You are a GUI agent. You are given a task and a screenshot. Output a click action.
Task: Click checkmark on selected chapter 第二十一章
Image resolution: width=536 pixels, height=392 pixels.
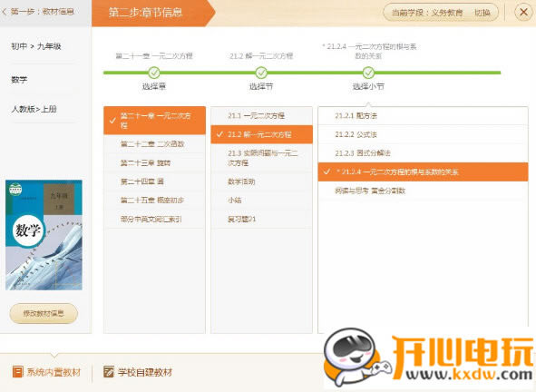112,121
